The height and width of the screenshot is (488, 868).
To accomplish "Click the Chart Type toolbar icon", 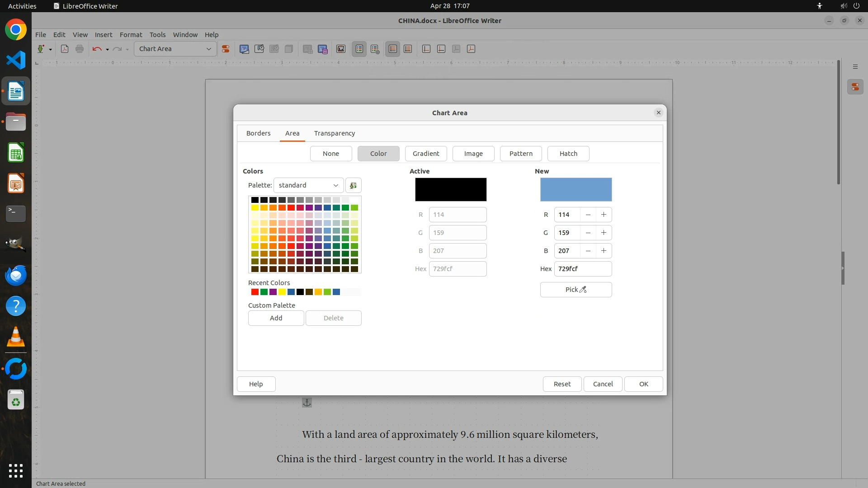I will click(x=244, y=49).
